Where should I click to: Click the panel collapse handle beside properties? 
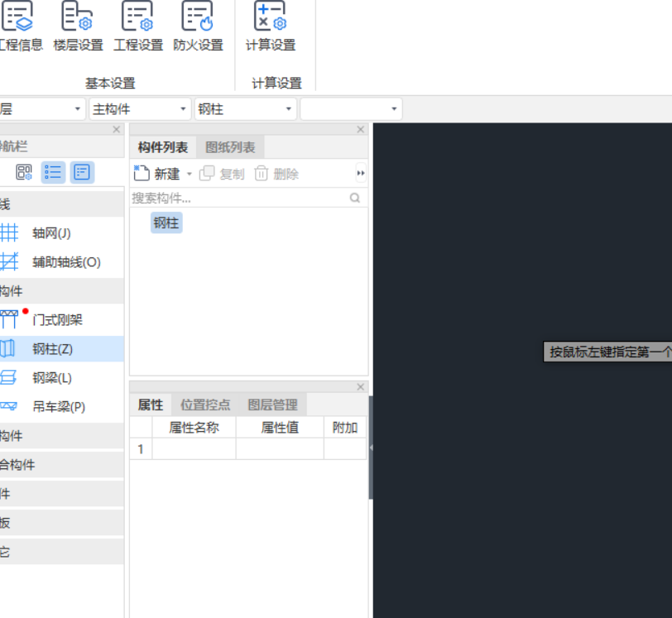(371, 448)
